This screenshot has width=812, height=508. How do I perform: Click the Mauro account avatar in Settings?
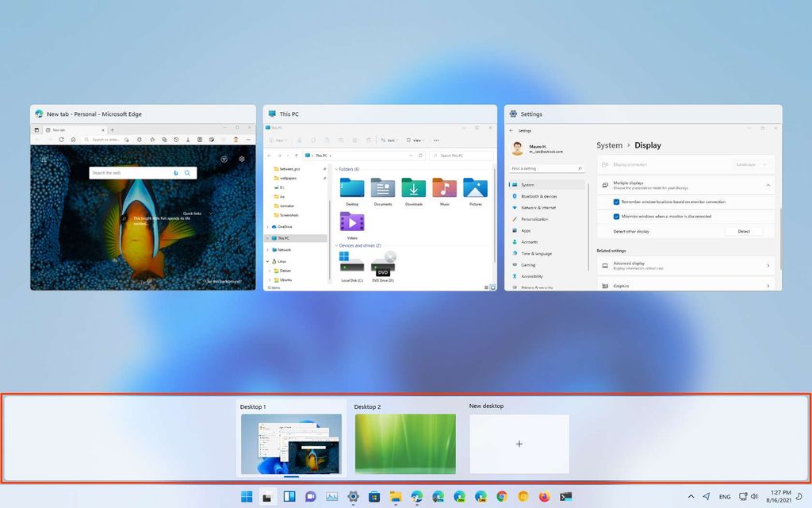518,148
